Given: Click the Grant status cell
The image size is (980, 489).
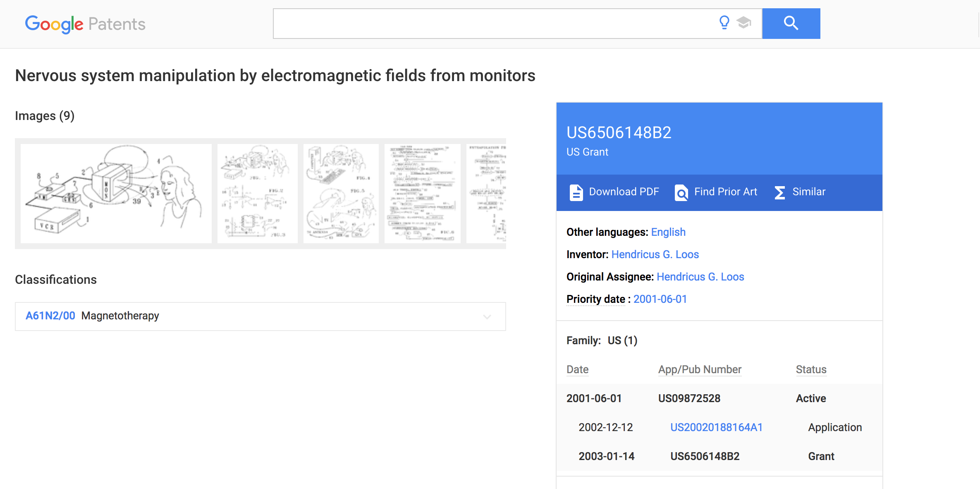Looking at the screenshot, I should point(821,456).
